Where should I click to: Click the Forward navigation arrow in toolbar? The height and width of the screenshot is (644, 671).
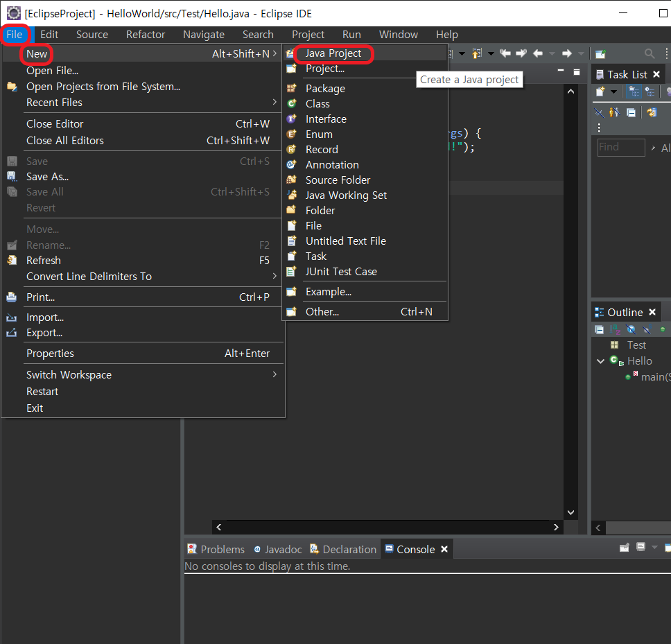point(566,53)
